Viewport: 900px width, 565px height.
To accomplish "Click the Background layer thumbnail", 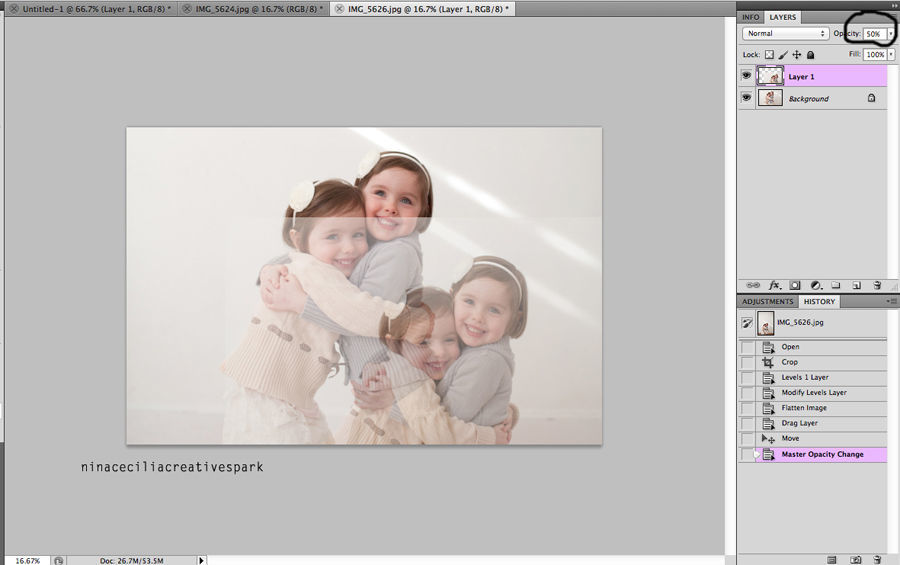I will (770, 98).
